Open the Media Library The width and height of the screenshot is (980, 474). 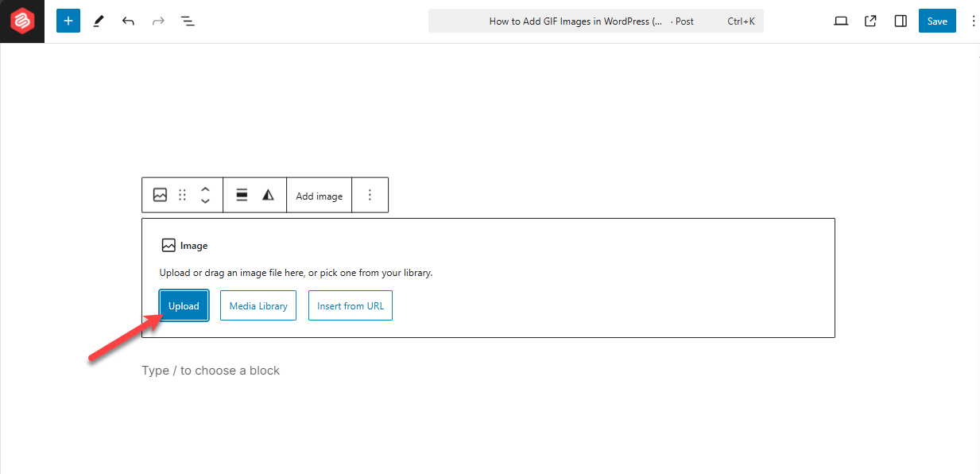(258, 305)
